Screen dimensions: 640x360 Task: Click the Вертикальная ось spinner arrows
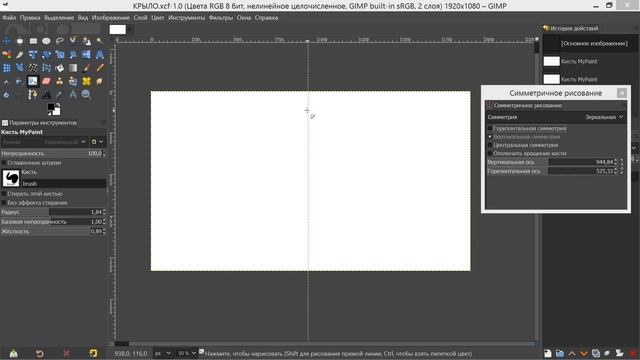click(x=616, y=162)
